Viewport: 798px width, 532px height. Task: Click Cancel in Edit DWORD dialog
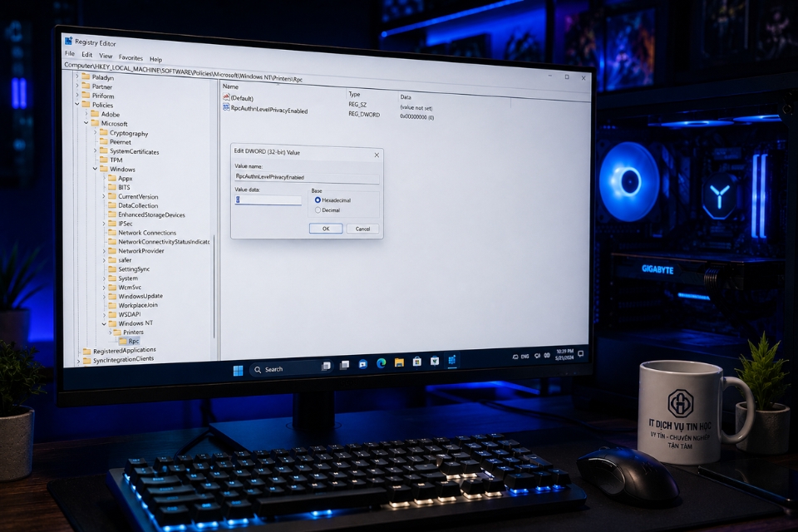click(x=362, y=229)
